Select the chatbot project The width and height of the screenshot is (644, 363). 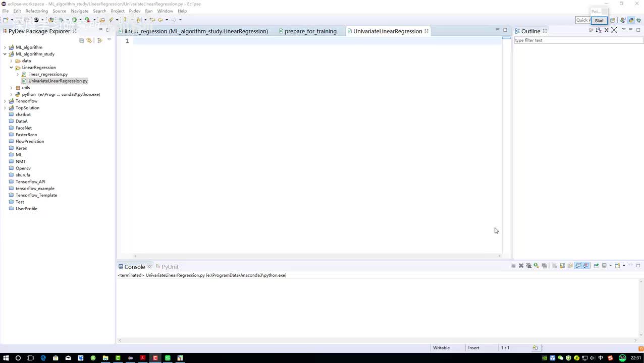tap(23, 114)
